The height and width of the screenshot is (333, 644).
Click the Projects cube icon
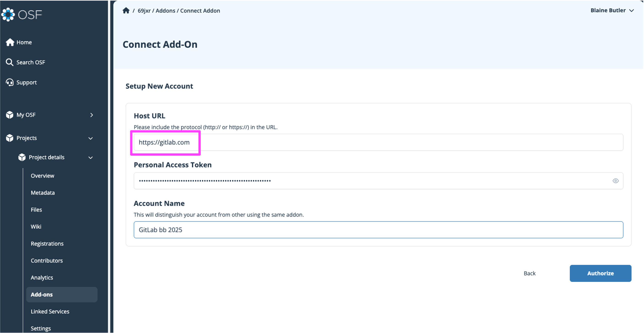point(9,138)
